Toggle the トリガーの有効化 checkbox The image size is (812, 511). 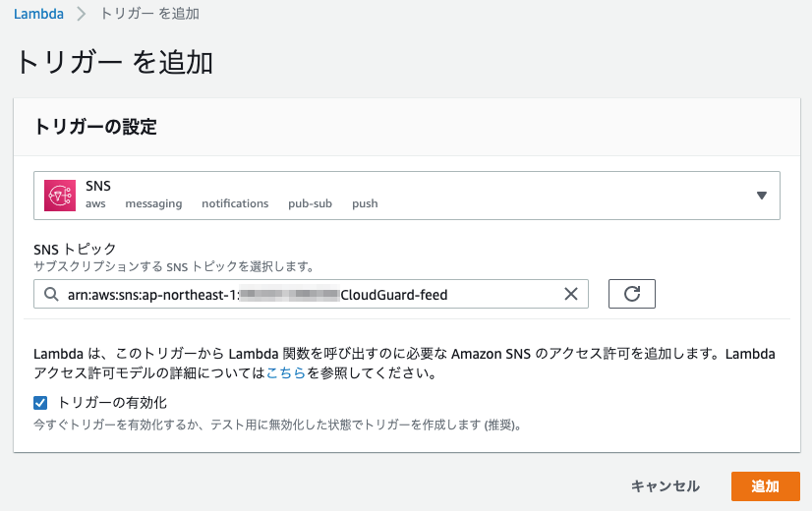(x=40, y=403)
